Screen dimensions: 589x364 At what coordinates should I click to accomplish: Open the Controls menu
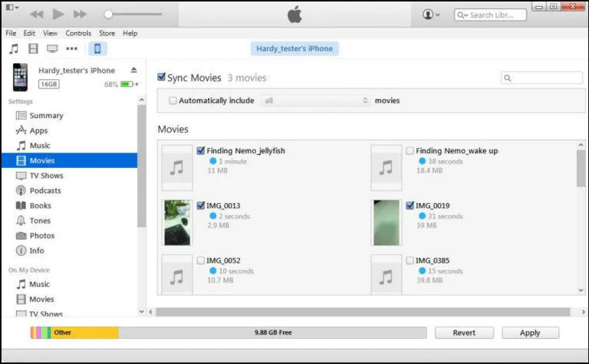(78, 33)
